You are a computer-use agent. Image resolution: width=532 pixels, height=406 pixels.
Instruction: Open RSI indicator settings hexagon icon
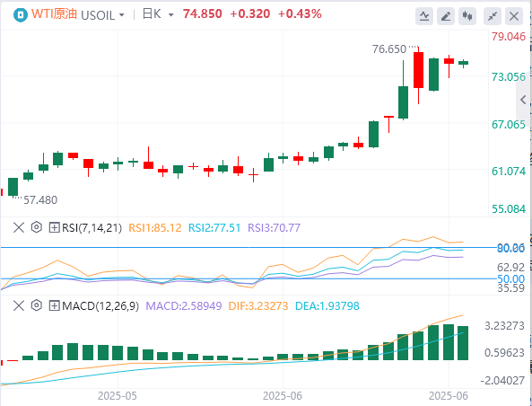[x=36, y=227]
